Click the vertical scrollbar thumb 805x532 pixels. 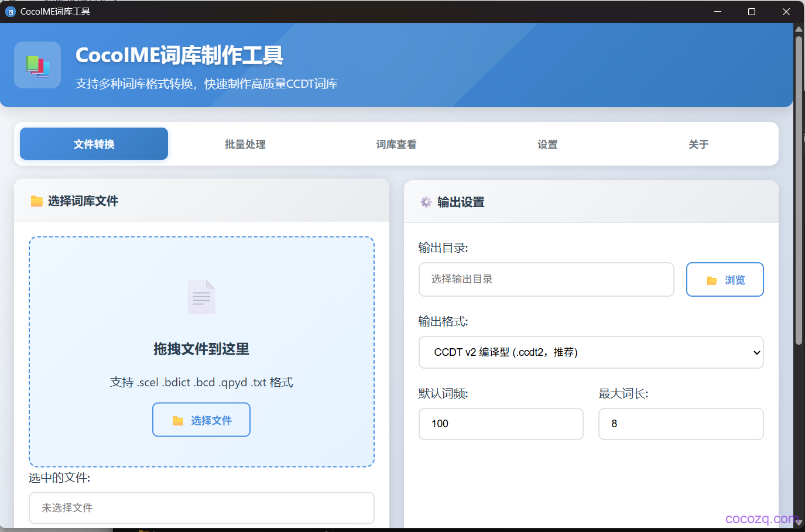tap(799, 190)
